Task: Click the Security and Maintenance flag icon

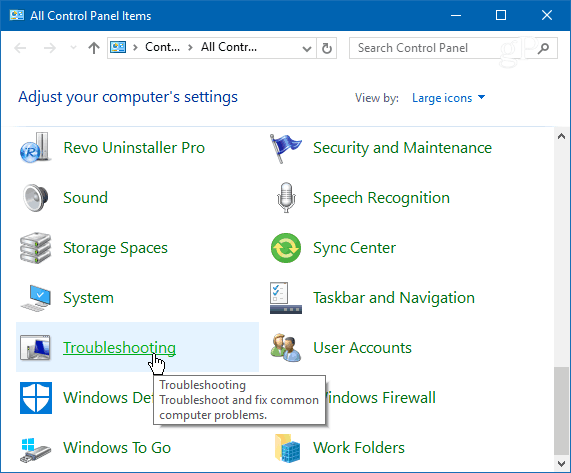Action: 286,148
